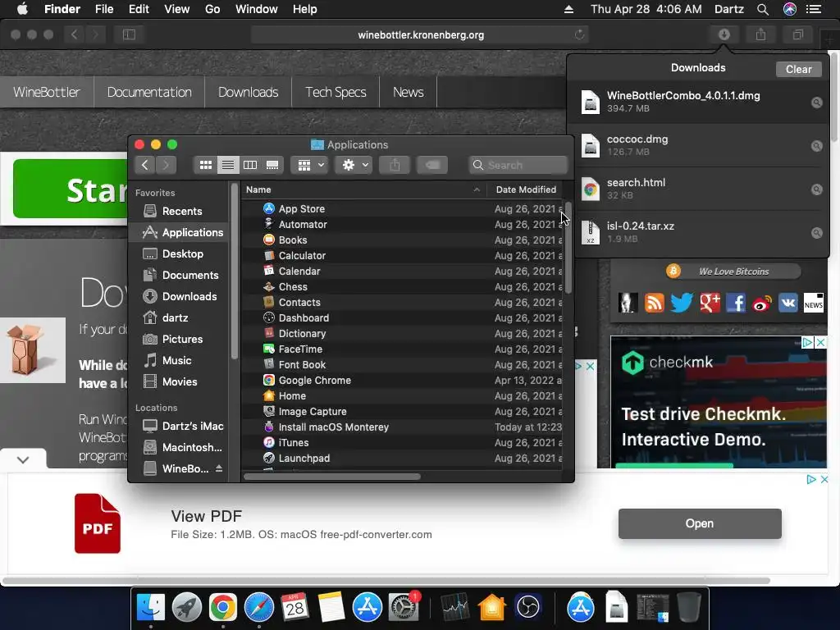The image size is (840, 630).
Task: Open the Calendar icon in the Dock
Action: point(294,607)
